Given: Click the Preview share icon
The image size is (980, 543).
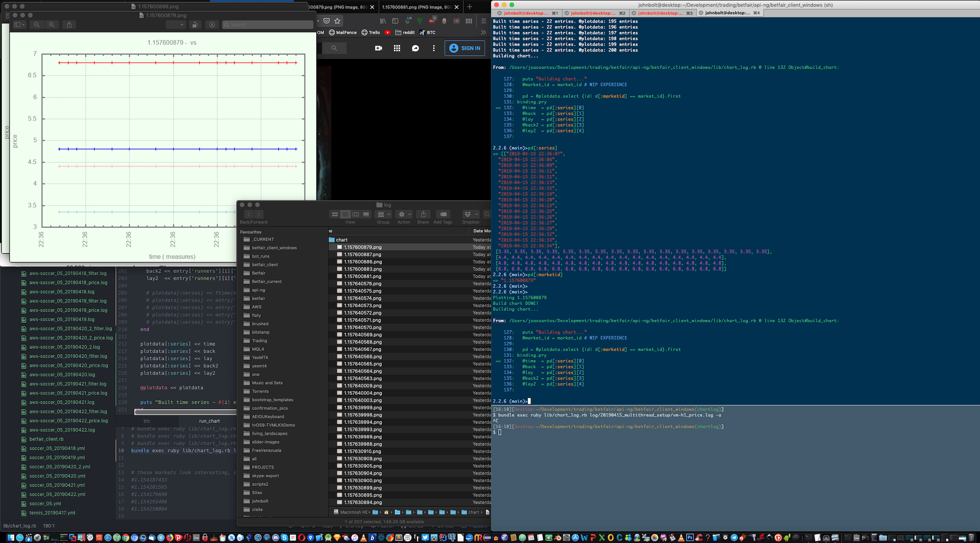Looking at the screenshot, I should pyautogui.click(x=69, y=25).
